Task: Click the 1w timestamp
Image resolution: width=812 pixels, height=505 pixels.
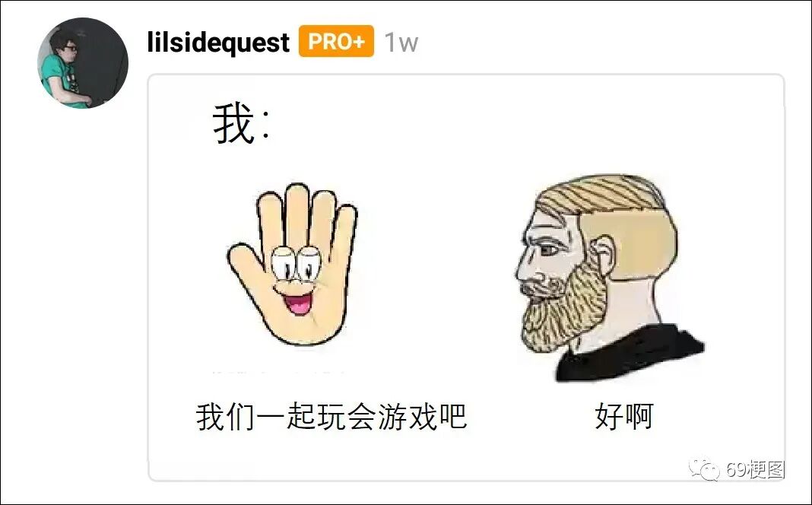Action: pos(401,42)
